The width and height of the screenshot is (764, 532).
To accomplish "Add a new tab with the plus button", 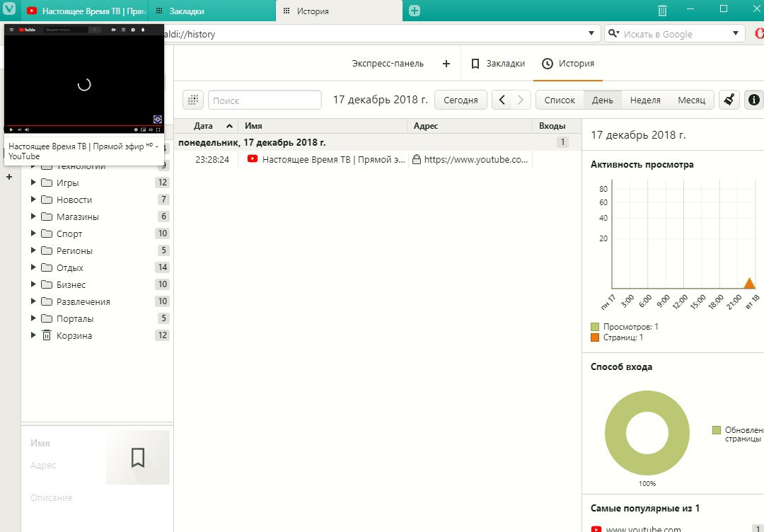I will tap(414, 11).
